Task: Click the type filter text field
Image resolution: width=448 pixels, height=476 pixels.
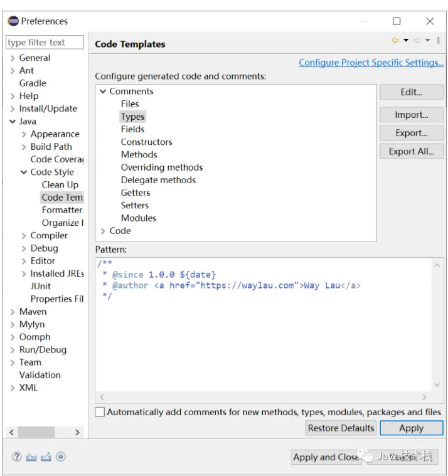Action: (45, 42)
